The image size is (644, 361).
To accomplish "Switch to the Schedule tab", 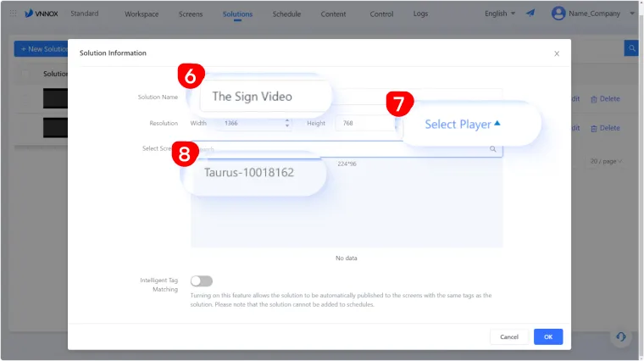I will pos(286,14).
